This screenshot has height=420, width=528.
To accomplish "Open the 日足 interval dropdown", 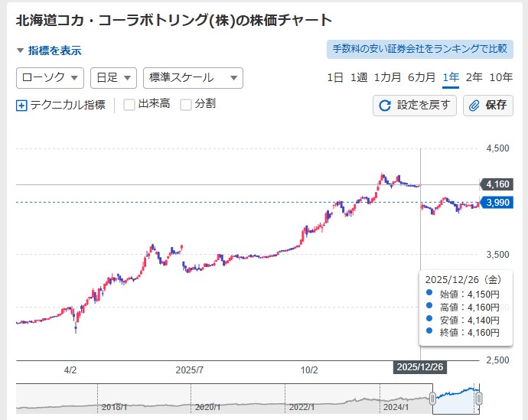I will [x=113, y=78].
